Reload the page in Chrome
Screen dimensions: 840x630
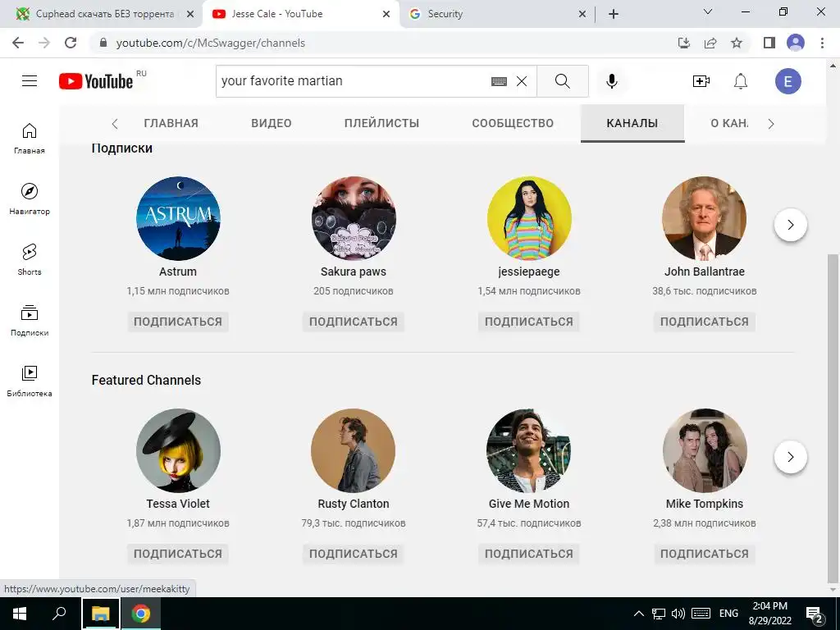tap(71, 43)
